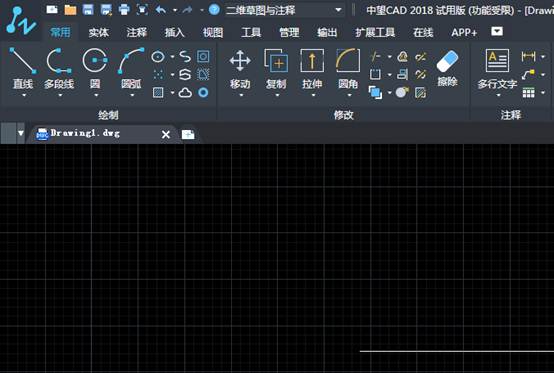Switch to the APP+ ribbon tab

pyautogui.click(x=464, y=33)
